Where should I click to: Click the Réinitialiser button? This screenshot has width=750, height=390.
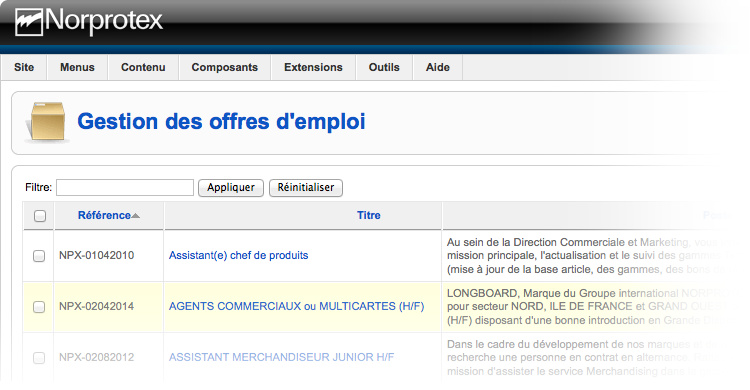click(x=306, y=188)
